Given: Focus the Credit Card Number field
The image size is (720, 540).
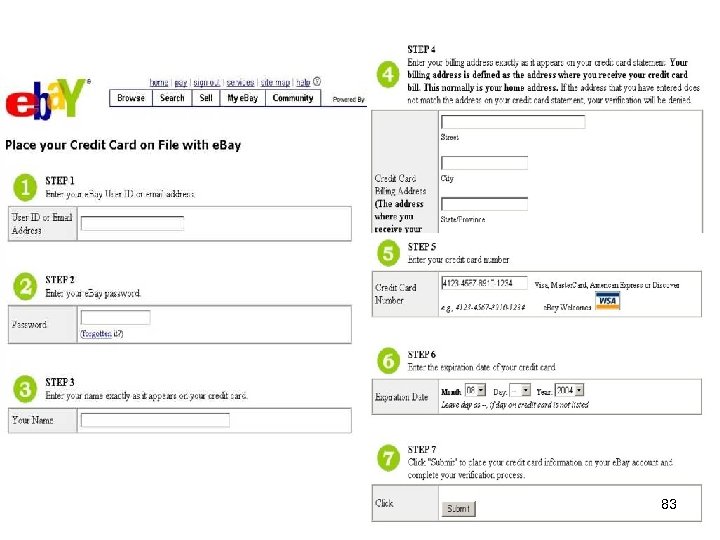Looking at the screenshot, I should coord(484,283).
